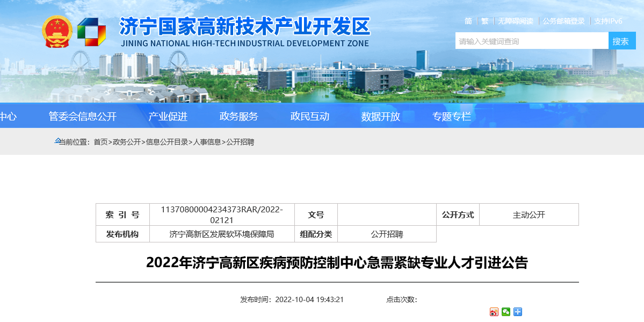Screen dimensions: 644x322
Task: Share the article to Sina Weibo
Action: [494, 312]
